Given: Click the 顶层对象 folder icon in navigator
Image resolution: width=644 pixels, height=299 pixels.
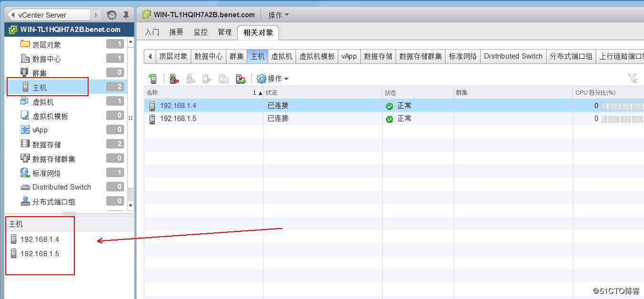Looking at the screenshot, I should point(25,44).
